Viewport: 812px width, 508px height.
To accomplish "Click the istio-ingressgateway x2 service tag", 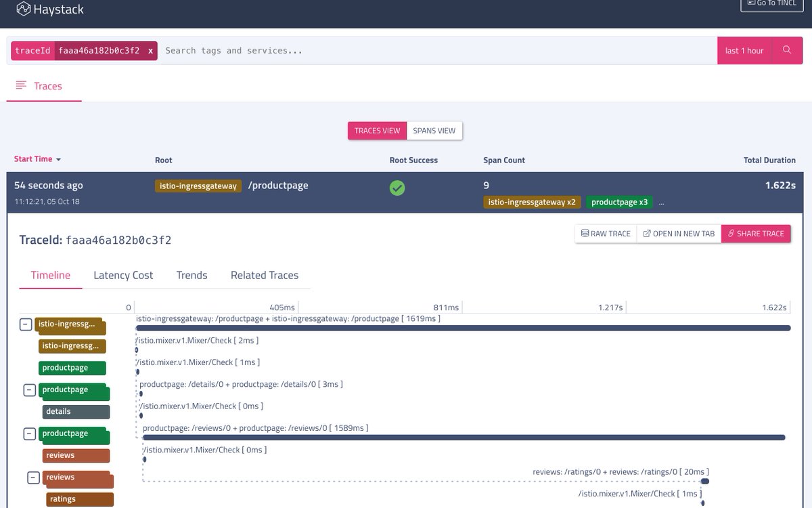I will [x=532, y=202].
